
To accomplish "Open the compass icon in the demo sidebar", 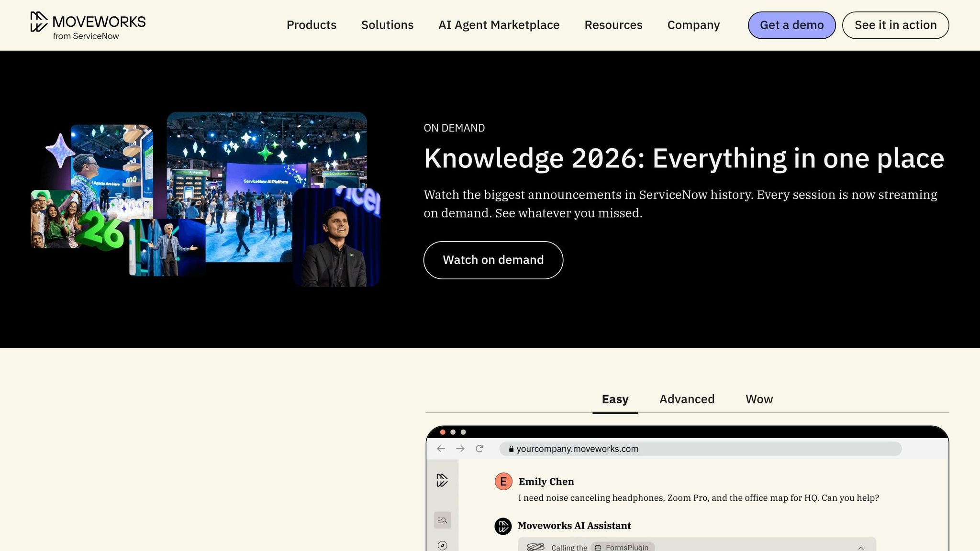I will (x=442, y=546).
